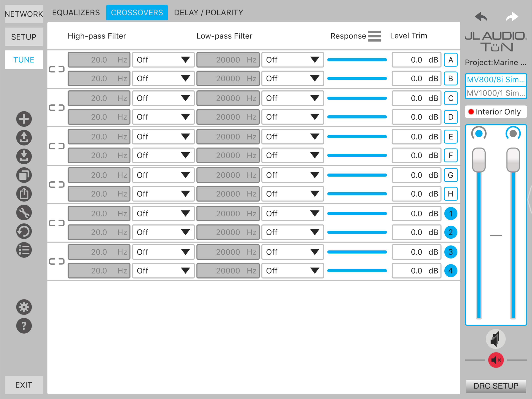Open channel C low-pass filter type dropdown
Image resolution: width=532 pixels, height=399 pixels.
click(293, 98)
